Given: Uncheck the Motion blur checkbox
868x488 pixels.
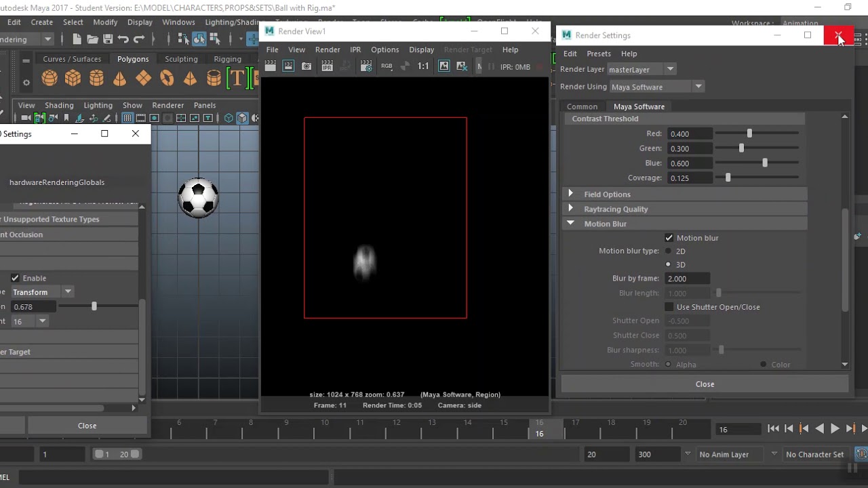Looking at the screenshot, I should coord(669,238).
